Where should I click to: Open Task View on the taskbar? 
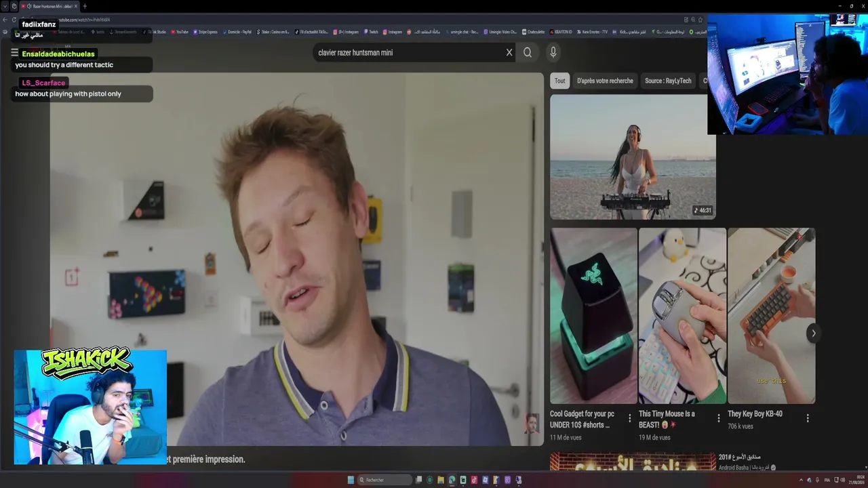418,480
